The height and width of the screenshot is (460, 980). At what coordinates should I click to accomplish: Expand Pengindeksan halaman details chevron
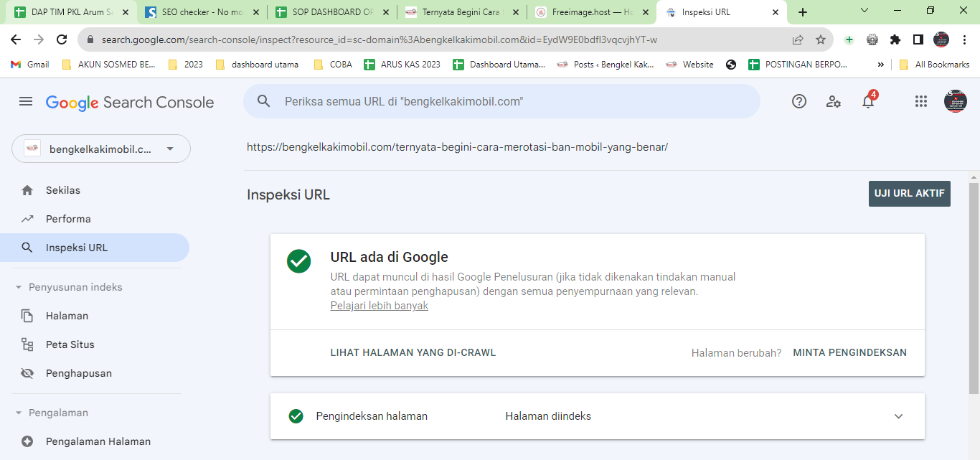[898, 416]
